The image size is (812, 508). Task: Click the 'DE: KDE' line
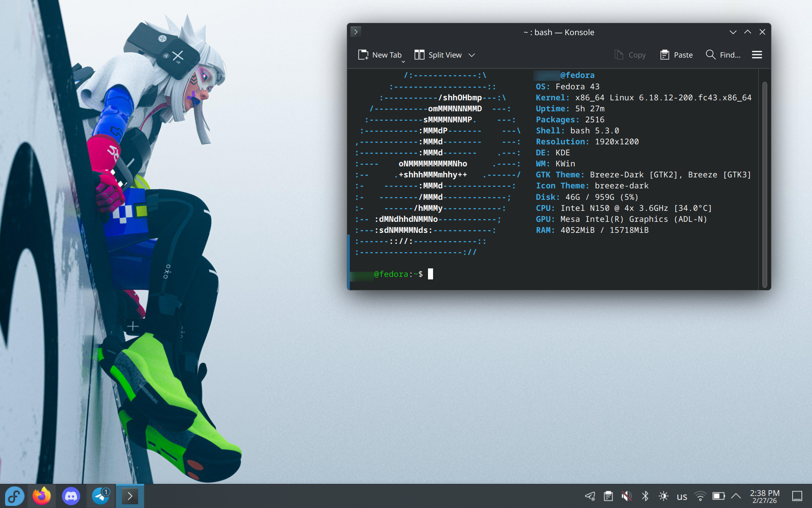click(553, 152)
